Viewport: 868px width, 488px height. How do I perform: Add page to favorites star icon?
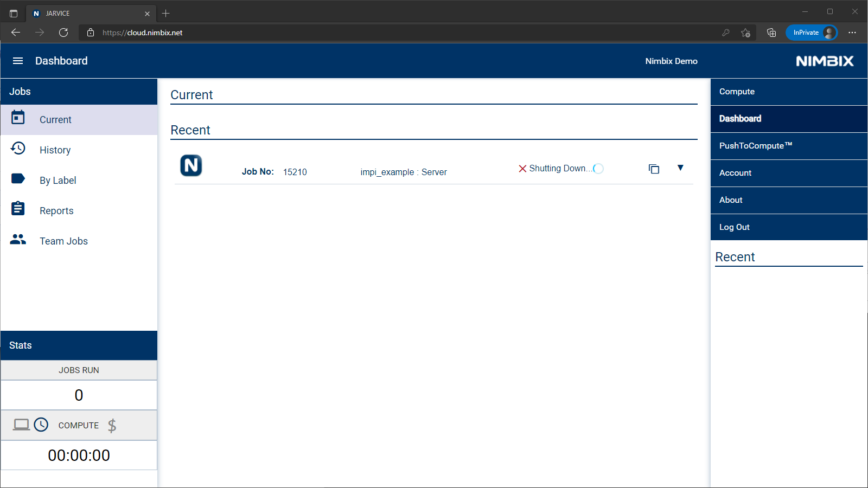tap(746, 33)
